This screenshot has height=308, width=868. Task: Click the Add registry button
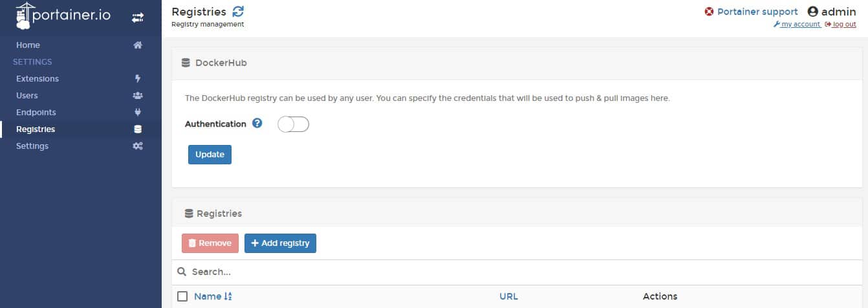tap(280, 243)
